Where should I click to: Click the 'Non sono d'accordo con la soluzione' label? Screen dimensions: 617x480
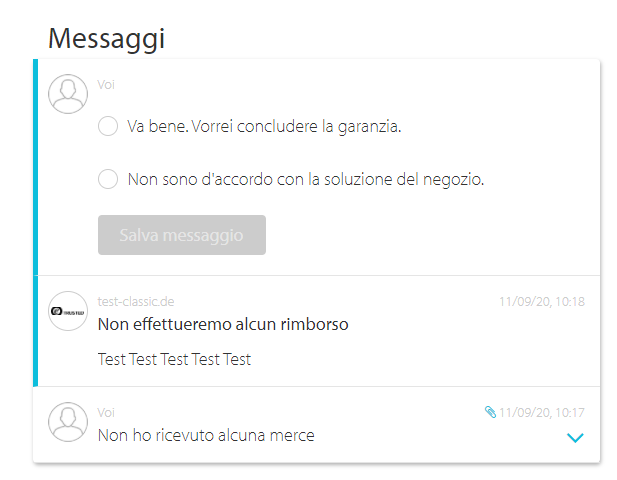point(306,180)
